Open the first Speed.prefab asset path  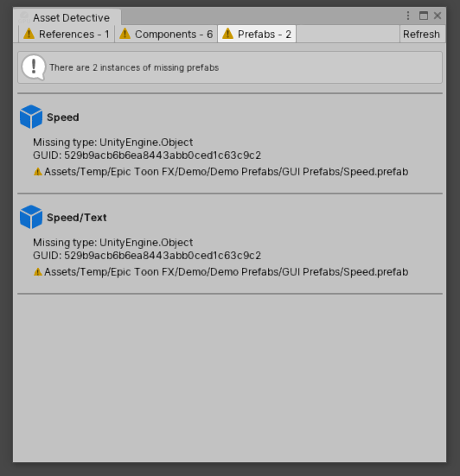(226, 172)
